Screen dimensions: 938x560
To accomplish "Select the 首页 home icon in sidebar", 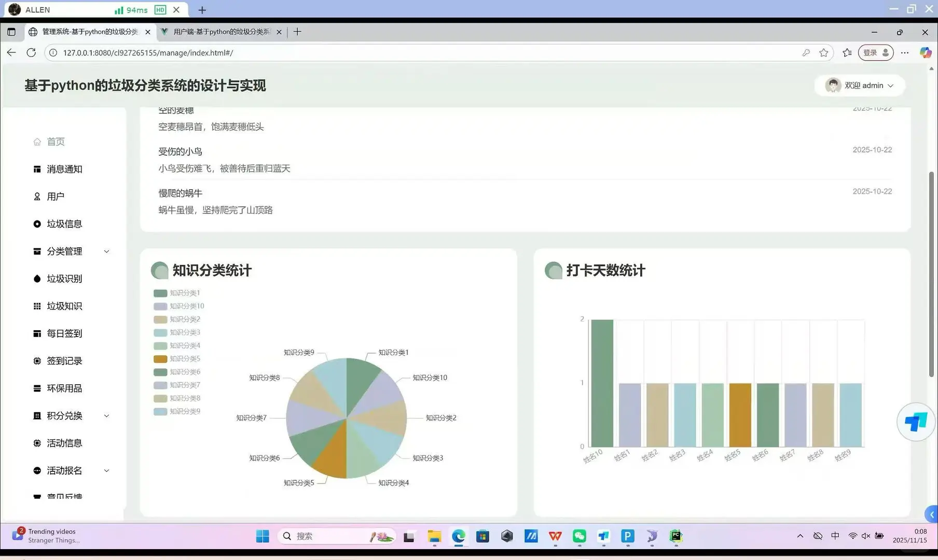I will (x=37, y=141).
